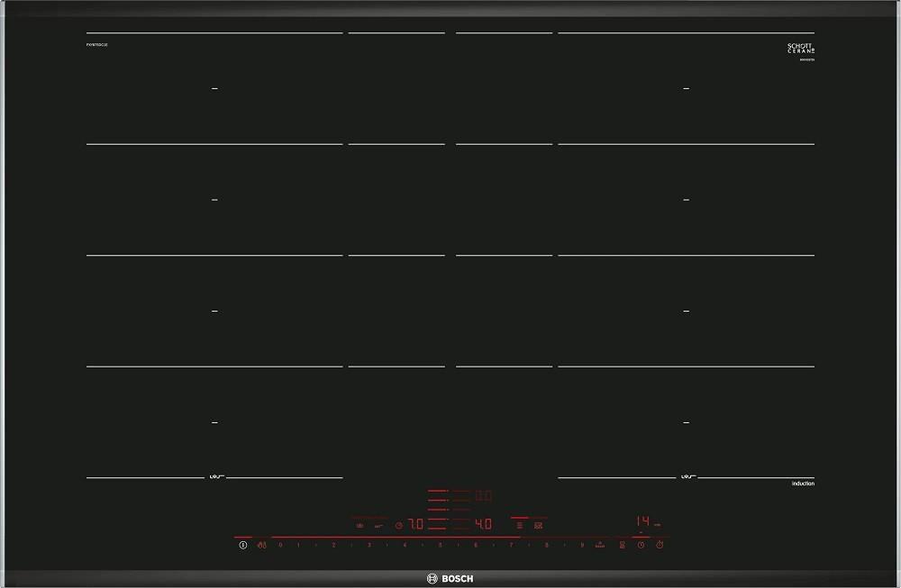Tap the hourglass kitchen timer icon

click(622, 545)
